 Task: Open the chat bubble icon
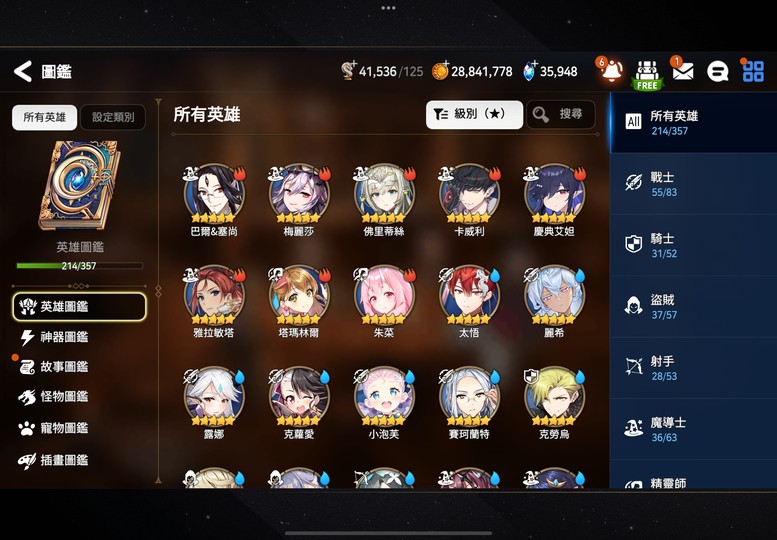(x=717, y=72)
